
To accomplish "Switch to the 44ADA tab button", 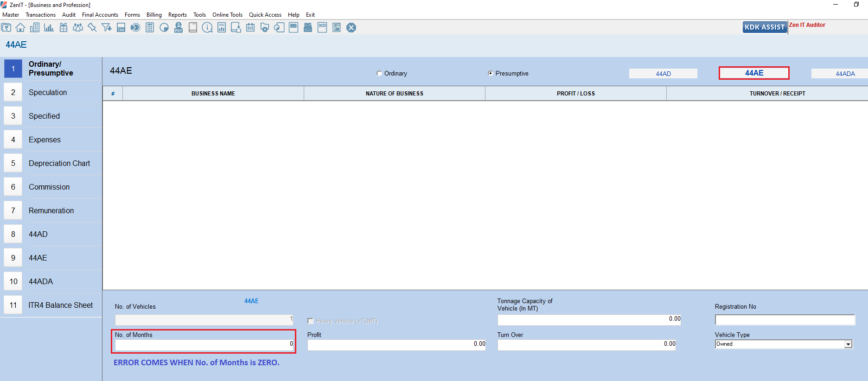I will click(x=840, y=74).
